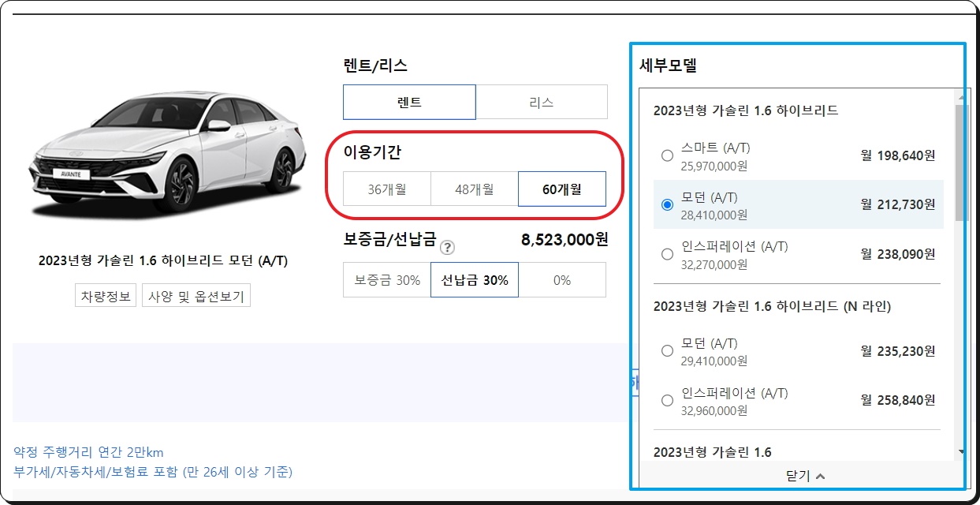Select N 라인 인스퍼레이션 32,960,000원 radio
The image size is (980, 505).
668,400
